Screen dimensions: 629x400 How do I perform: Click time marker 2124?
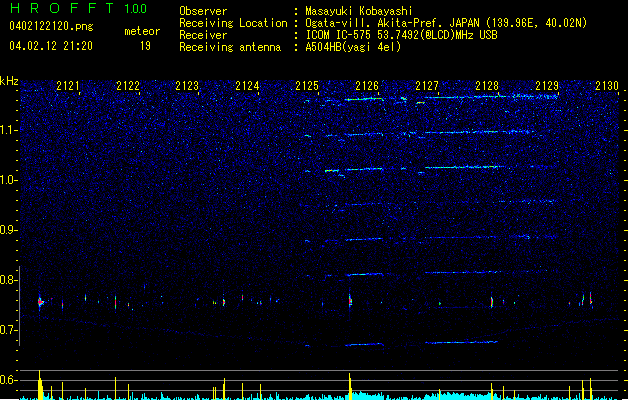[x=247, y=86]
